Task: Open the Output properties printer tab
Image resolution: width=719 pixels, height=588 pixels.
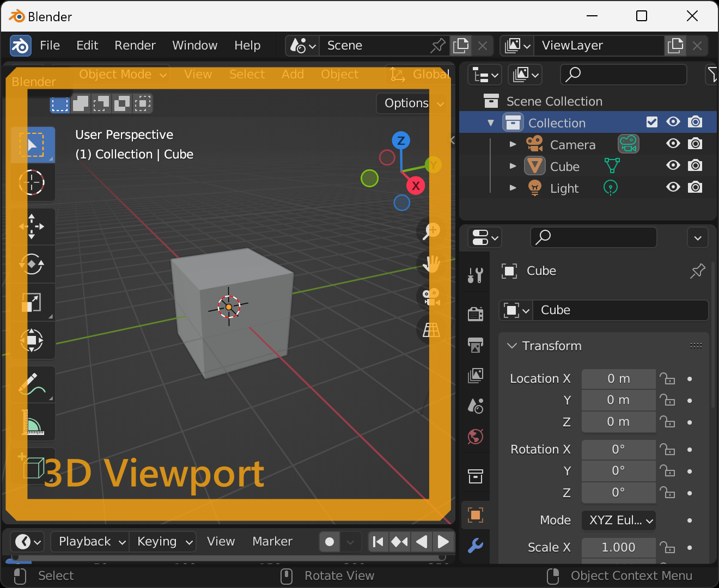Action: tap(476, 345)
